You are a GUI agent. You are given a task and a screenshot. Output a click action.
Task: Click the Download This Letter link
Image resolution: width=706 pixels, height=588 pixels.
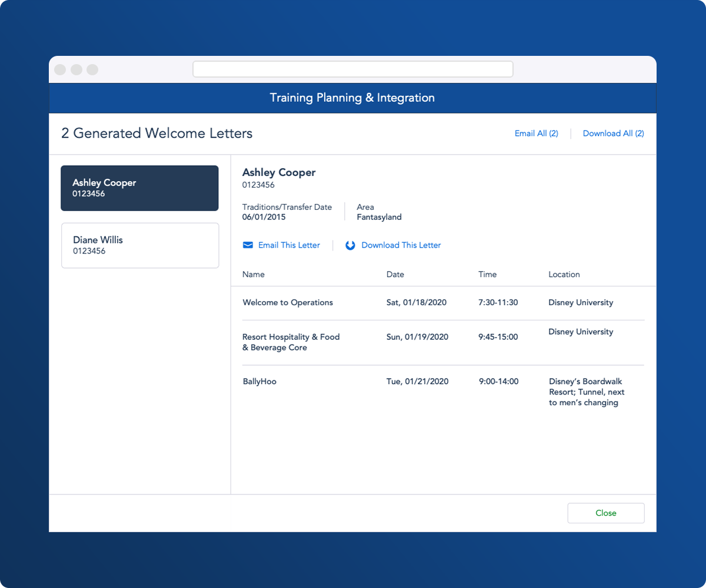coord(401,245)
